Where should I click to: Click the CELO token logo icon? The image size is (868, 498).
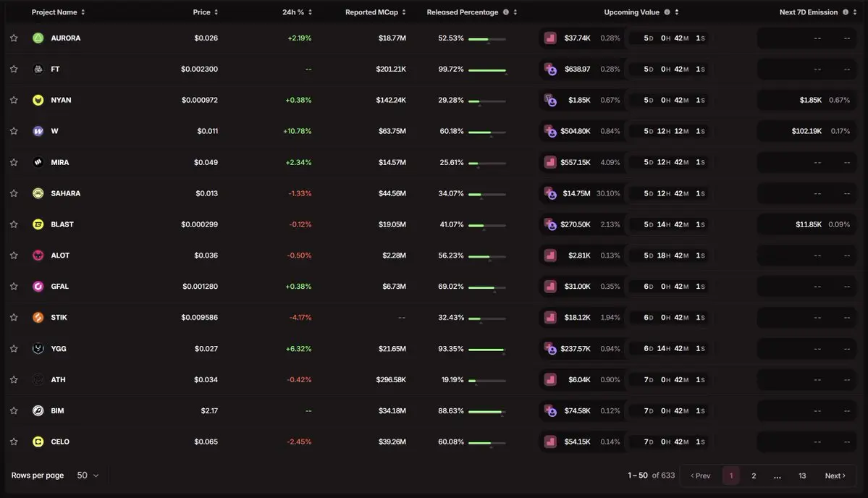[x=38, y=442]
